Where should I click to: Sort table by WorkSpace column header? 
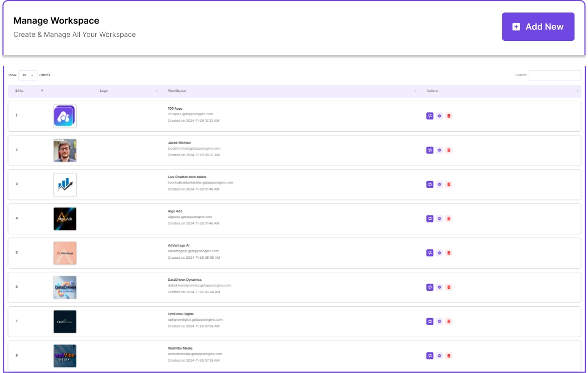pos(177,91)
